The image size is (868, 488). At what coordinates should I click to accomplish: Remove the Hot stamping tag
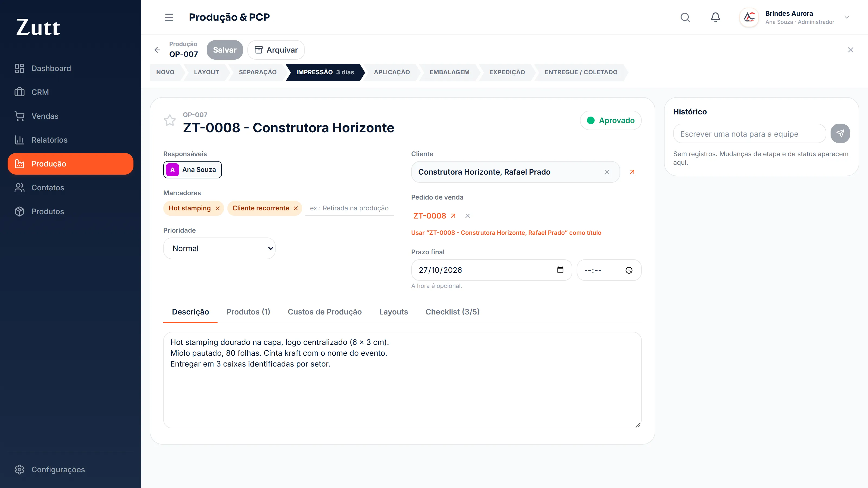[218, 208]
